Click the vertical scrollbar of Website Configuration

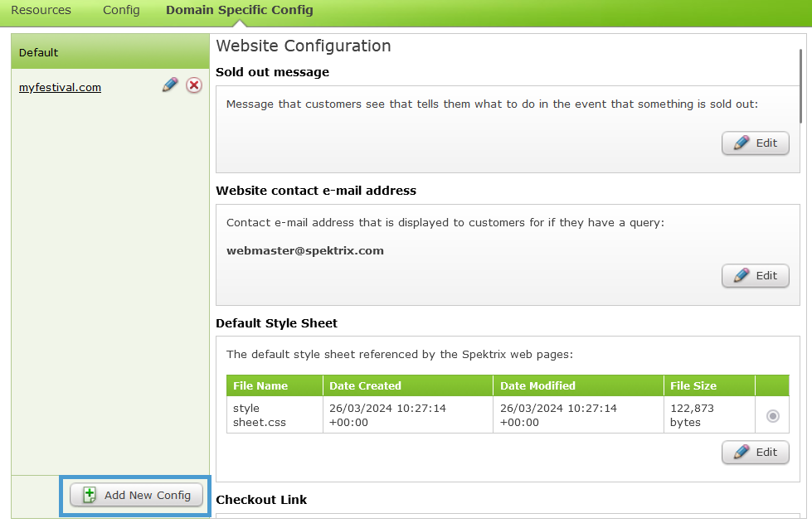pyautogui.click(x=800, y=86)
